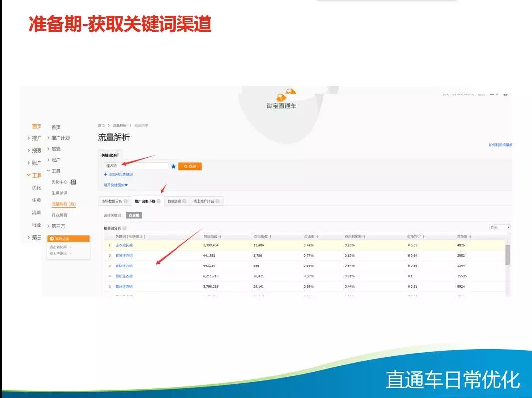532x398 pixels.
Task: Click the plus icon before 添加对比关键词
Action: [106, 174]
